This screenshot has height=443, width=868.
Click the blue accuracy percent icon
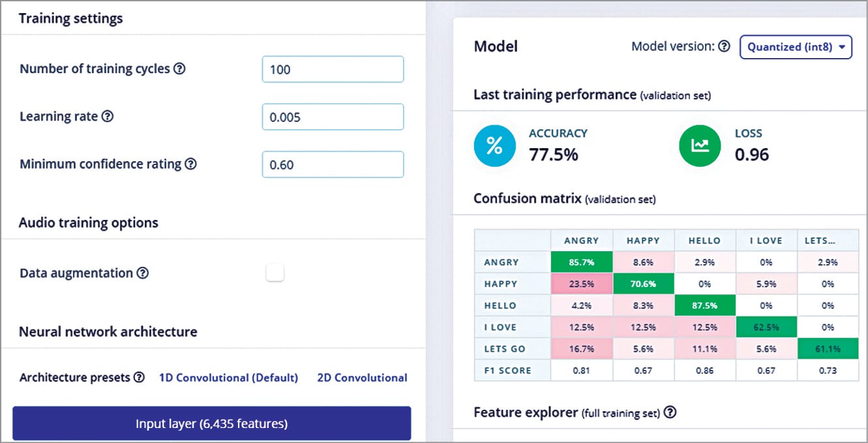(495, 146)
